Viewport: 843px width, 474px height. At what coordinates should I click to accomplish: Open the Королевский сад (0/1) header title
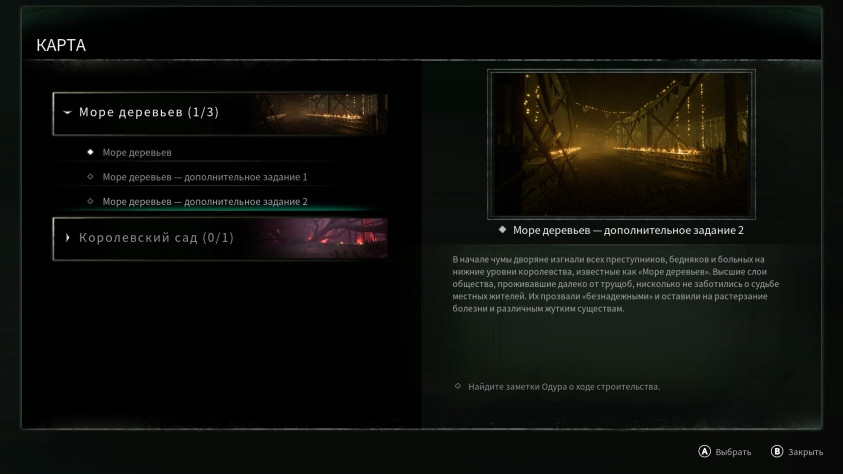(155, 238)
